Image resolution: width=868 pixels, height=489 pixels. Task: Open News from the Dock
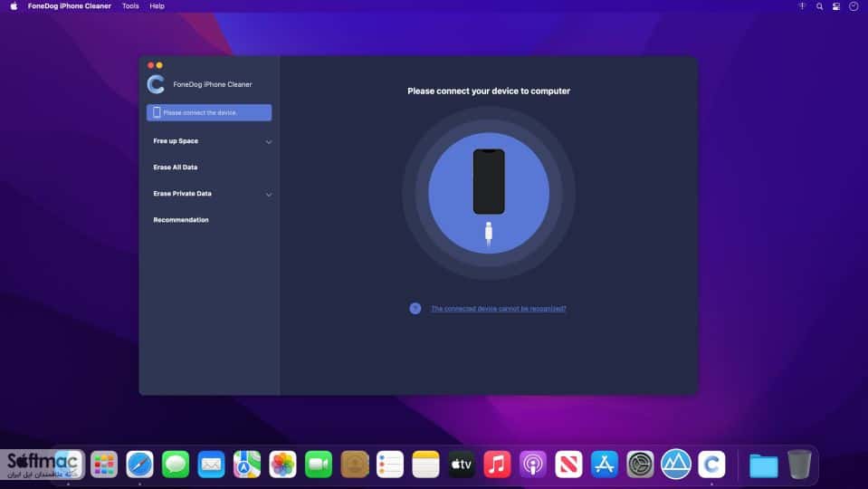(568, 464)
